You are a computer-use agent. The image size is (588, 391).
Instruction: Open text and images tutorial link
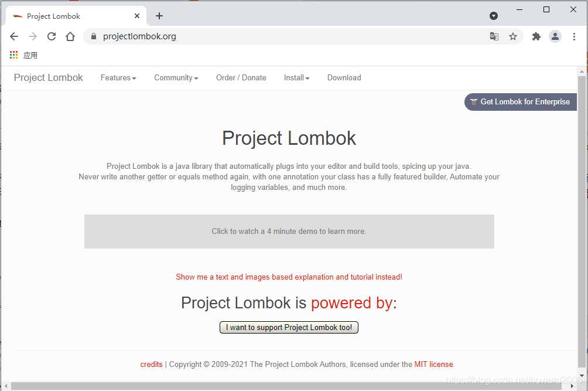point(289,277)
